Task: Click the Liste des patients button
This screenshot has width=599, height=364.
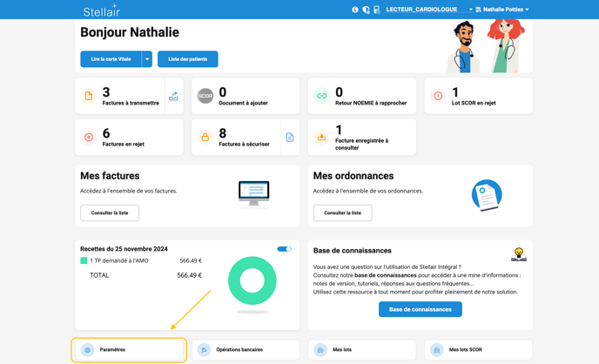Action: (x=187, y=59)
